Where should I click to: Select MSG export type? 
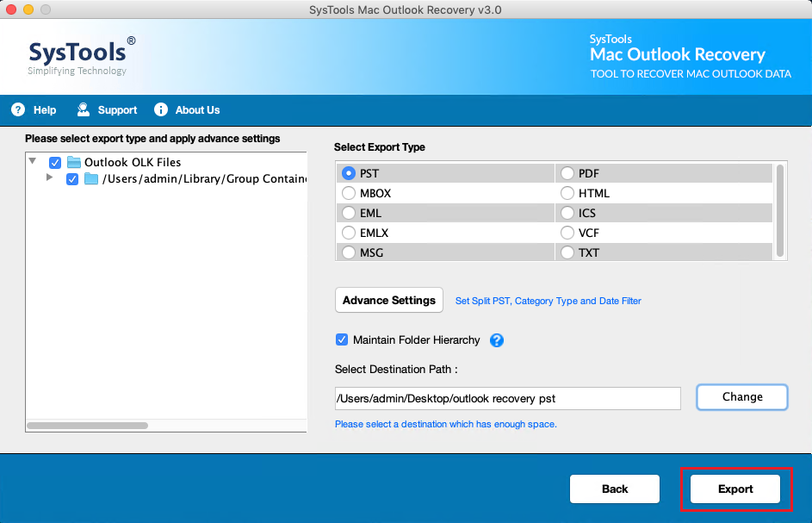(x=349, y=252)
